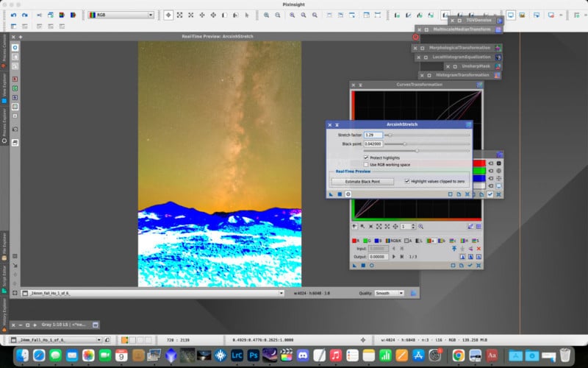Activate ArcsinhStretch real-time preview circle icon

point(348,194)
